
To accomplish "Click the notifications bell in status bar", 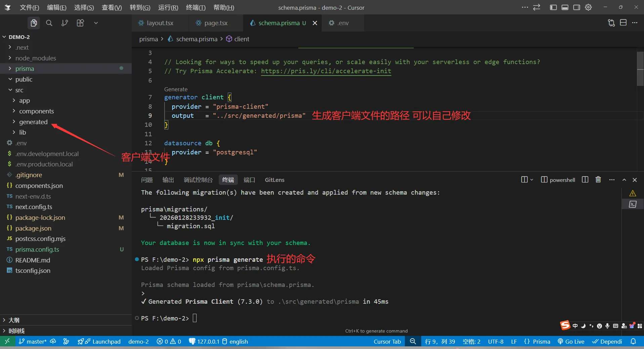I will coord(633,341).
